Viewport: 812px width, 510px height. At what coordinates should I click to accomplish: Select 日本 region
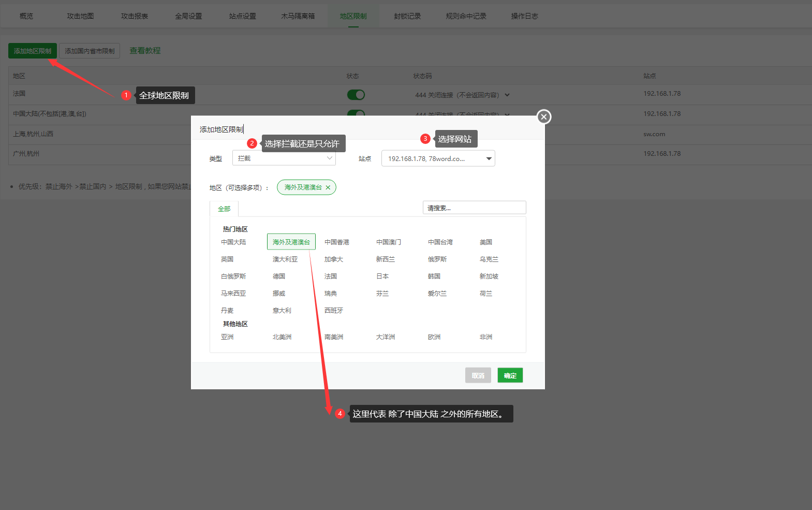pyautogui.click(x=382, y=276)
